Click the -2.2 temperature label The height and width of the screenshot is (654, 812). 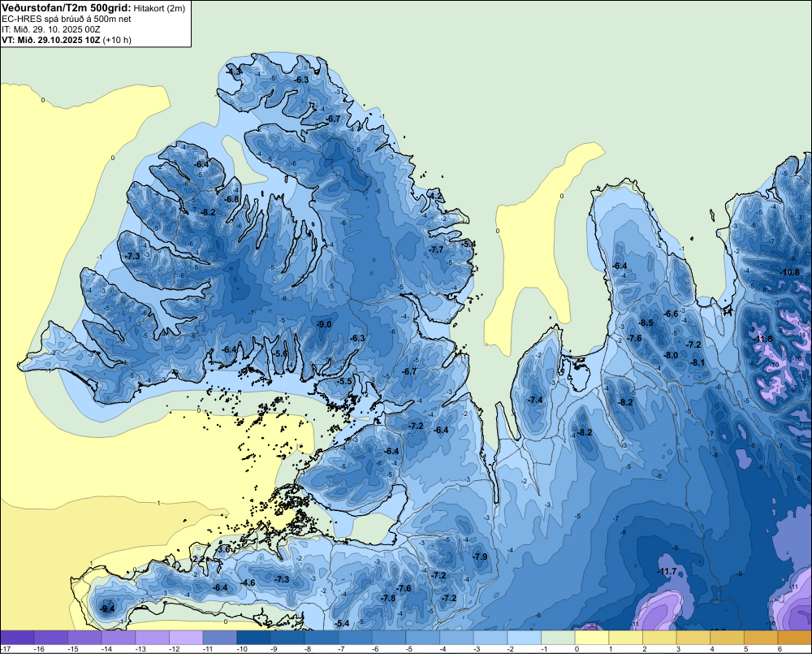(198, 559)
